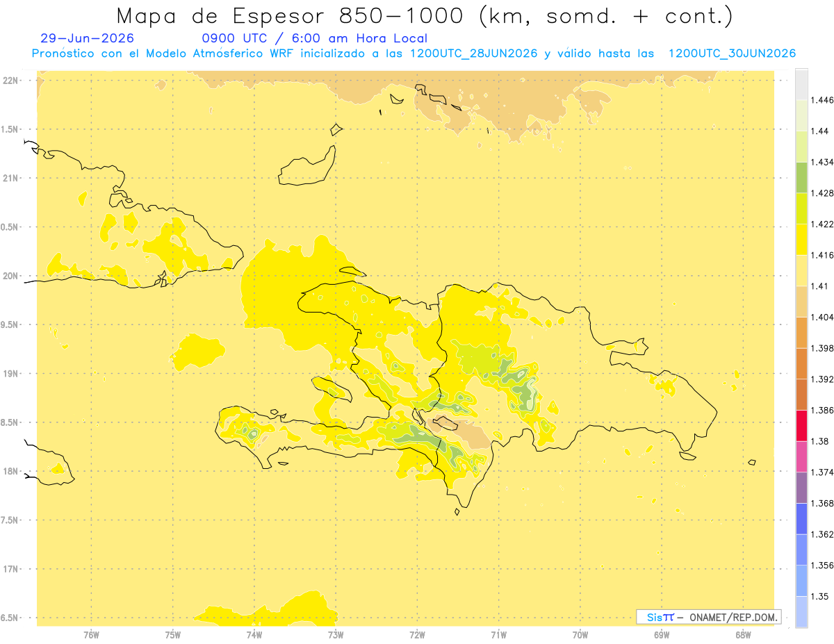
Task: Click the '18N' latitude label
Action: (12, 471)
